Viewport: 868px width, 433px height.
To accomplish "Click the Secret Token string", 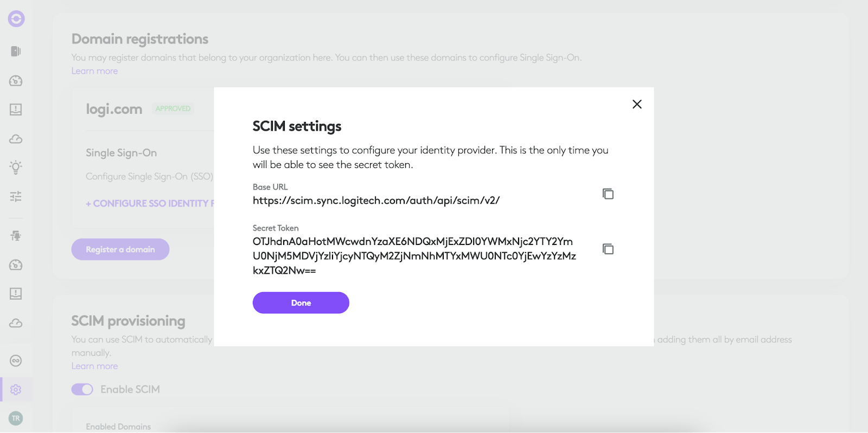I will pos(414,256).
